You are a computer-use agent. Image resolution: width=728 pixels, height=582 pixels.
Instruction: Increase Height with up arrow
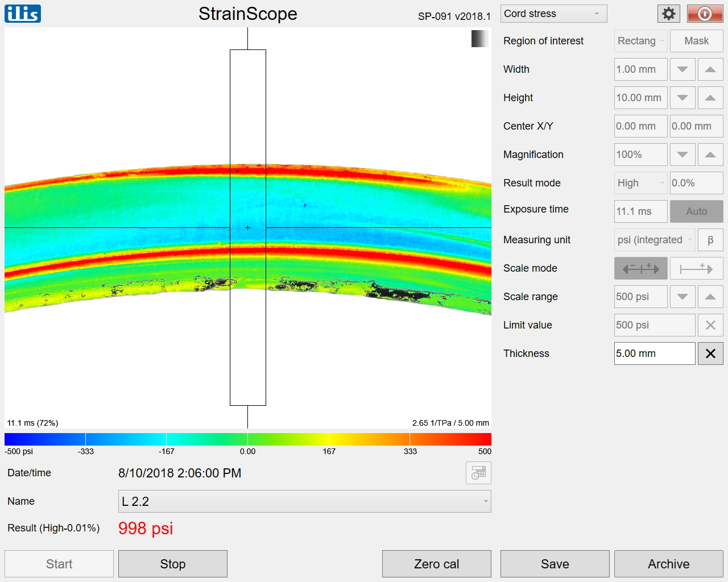click(x=710, y=98)
